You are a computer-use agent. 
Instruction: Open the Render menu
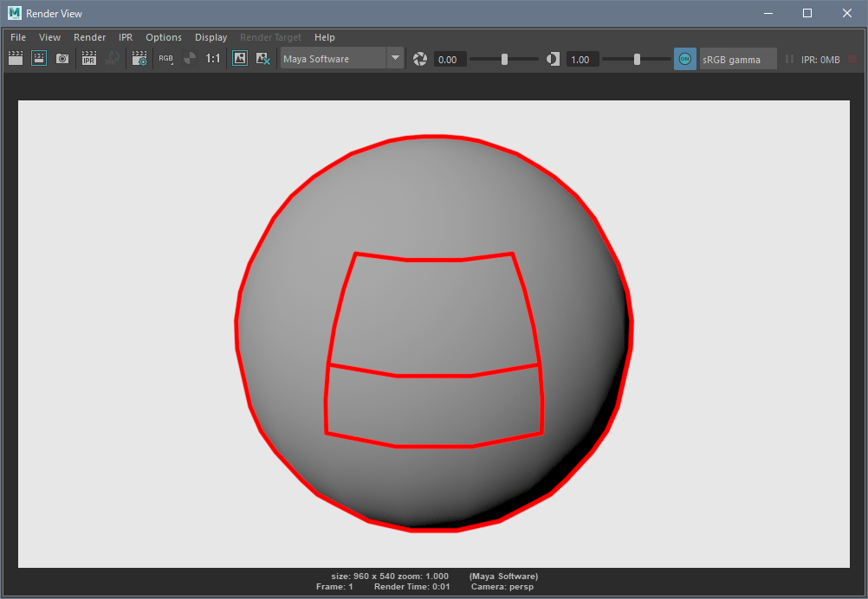tap(89, 37)
